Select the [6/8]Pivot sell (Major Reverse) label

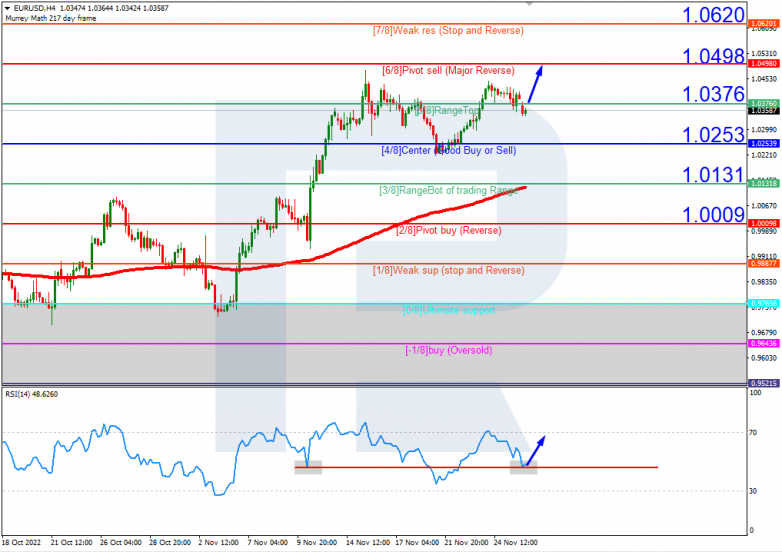coord(448,70)
